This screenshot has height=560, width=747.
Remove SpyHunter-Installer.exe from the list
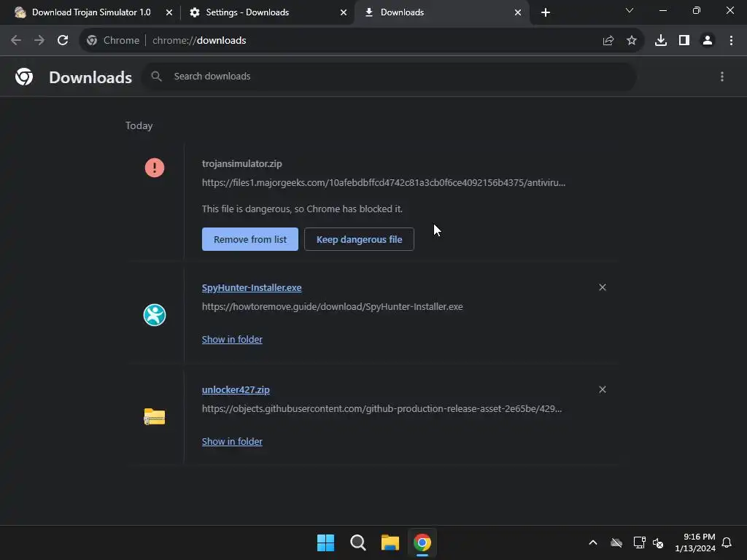[603, 287]
